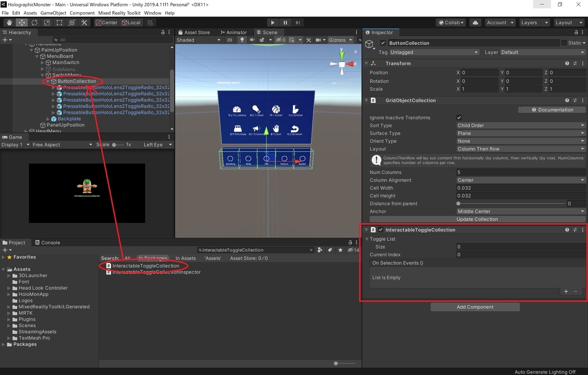Click the Update Collection button

tap(477, 219)
